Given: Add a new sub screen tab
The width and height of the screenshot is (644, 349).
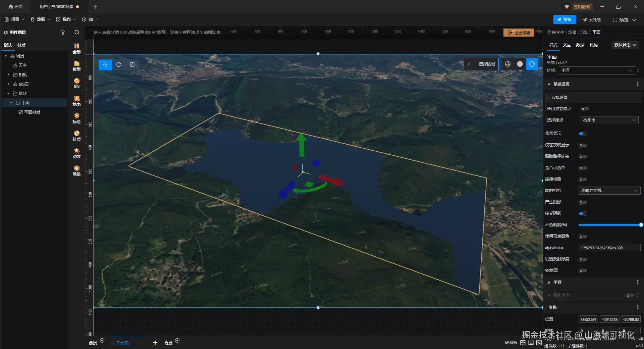Looking at the screenshot, I should (x=155, y=343).
